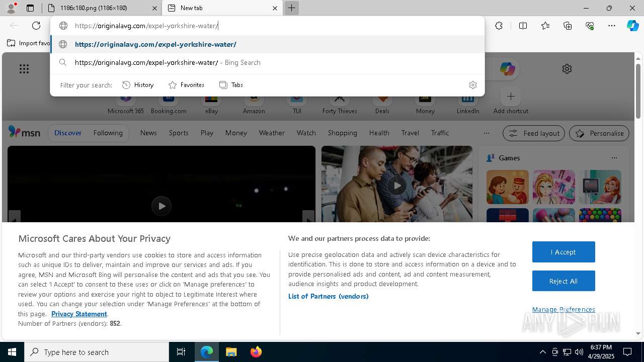Screen dimensions: 644x362
Task: Launch Firefox from taskbar
Action: coord(256,352)
